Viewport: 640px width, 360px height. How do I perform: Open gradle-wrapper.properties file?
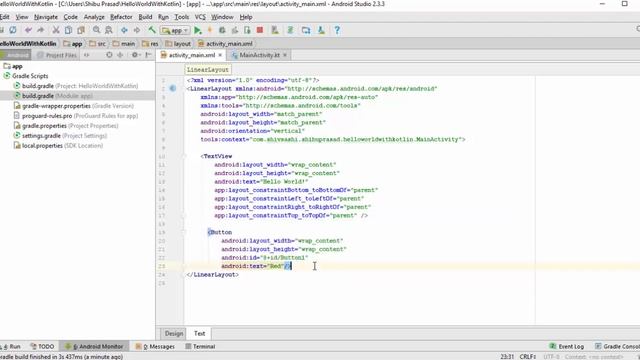tap(73, 106)
